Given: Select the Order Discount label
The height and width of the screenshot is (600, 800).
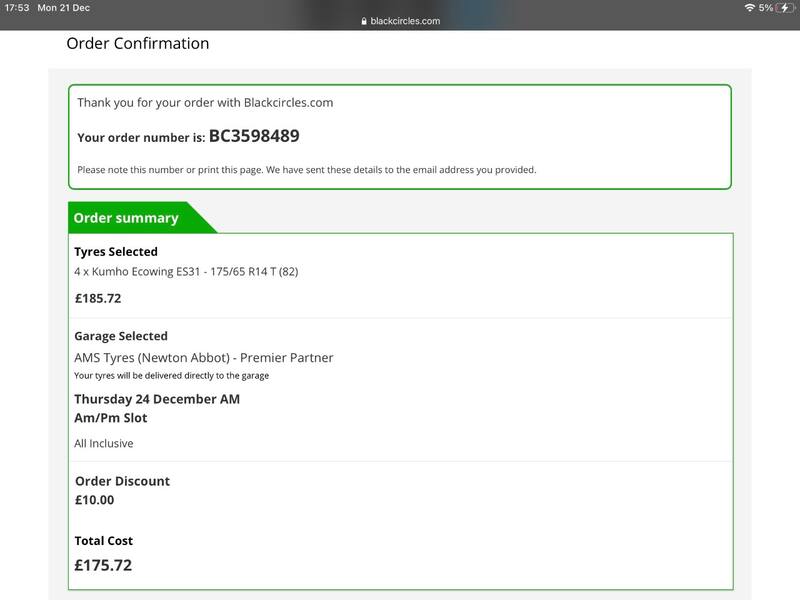Looking at the screenshot, I should [122, 481].
